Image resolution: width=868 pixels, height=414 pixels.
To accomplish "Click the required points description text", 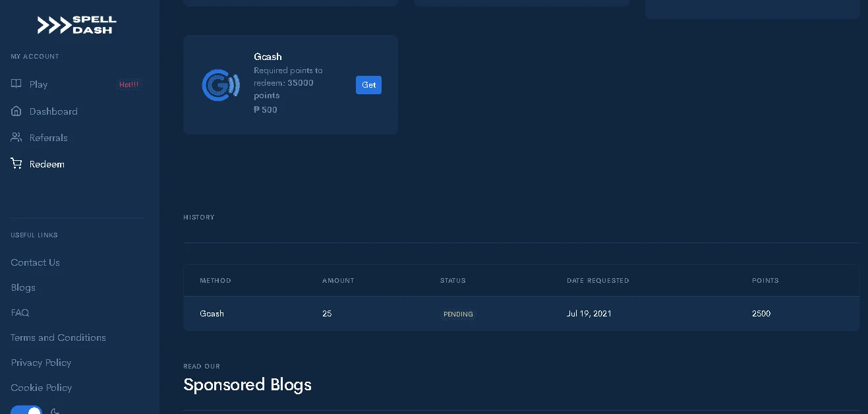I will (290, 83).
